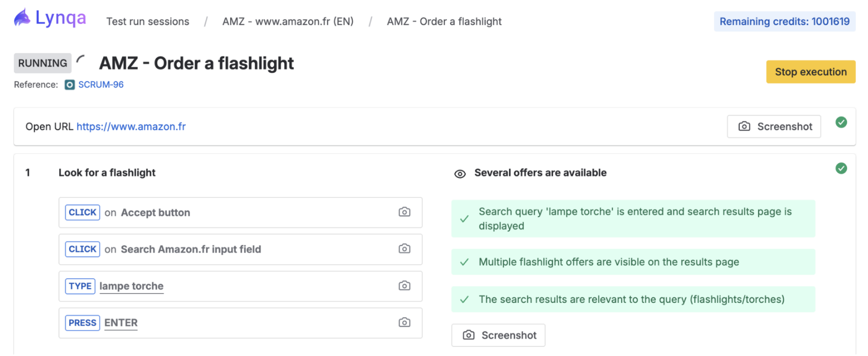Click green check status of step 1
This screenshot has height=356, width=868.
[841, 168]
